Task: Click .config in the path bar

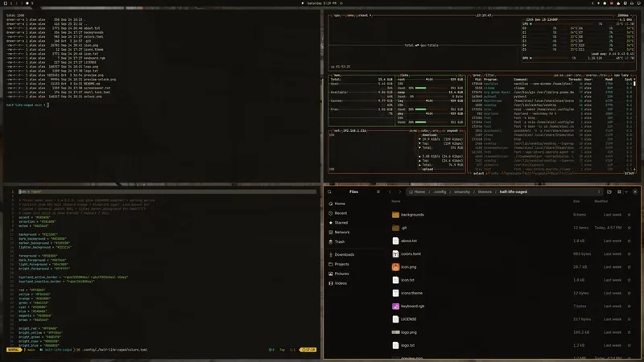Action: click(x=440, y=191)
